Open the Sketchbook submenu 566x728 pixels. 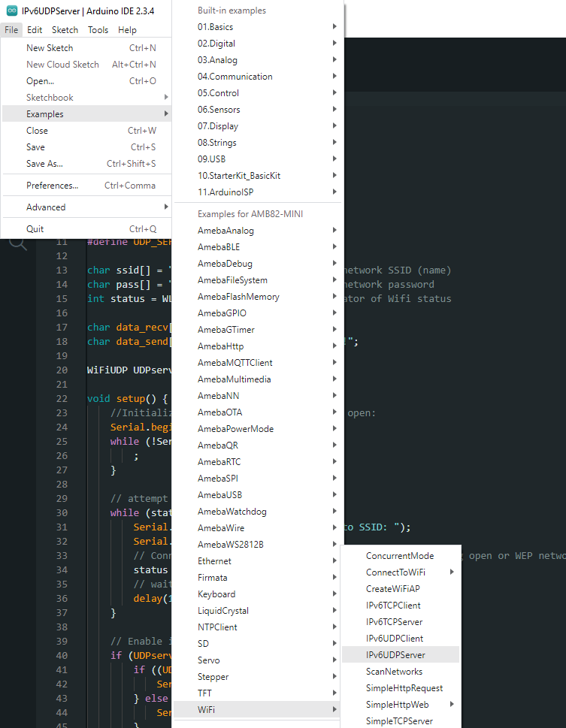pyautogui.click(x=50, y=98)
